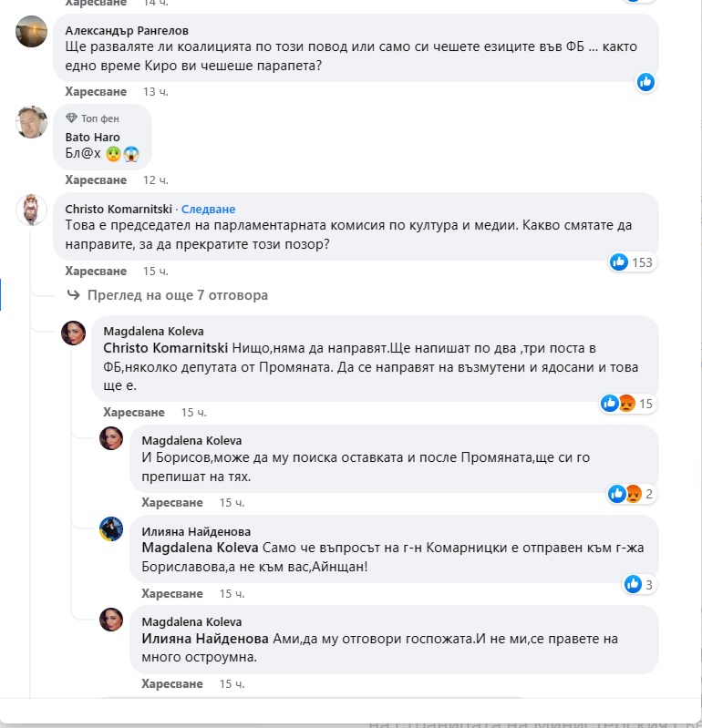Click the Top fan diamond badge icon
Image resolution: width=702 pixels, height=728 pixels.
tap(71, 118)
